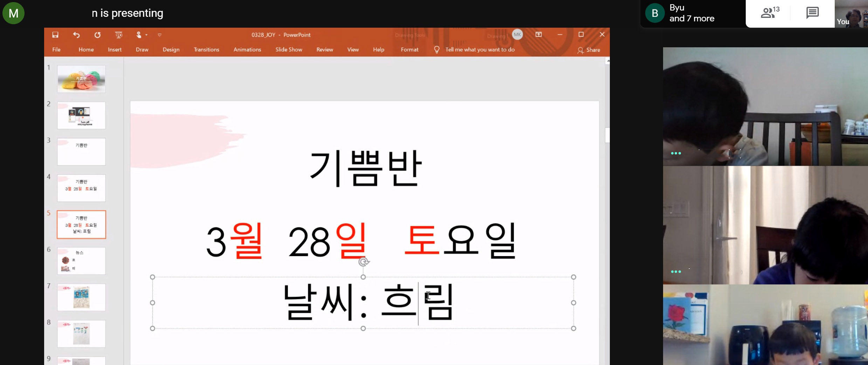Click your self-view video thumbnail
The width and height of the screenshot is (868, 365).
click(x=851, y=14)
